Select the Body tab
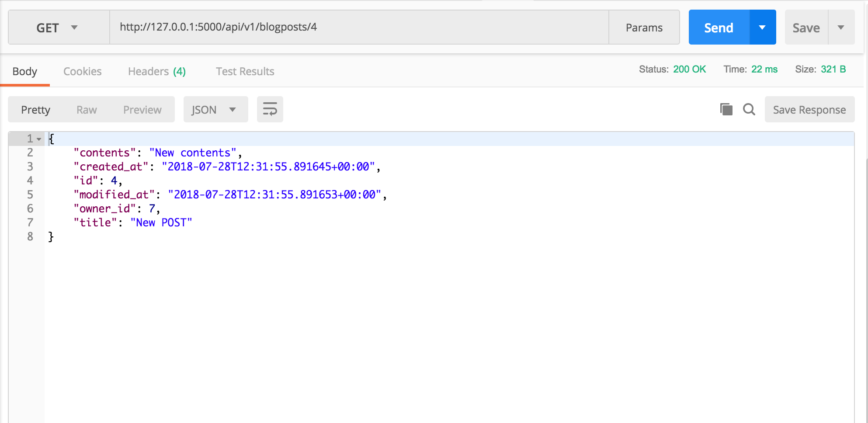Screen dimensions: 868x423 point(25,71)
